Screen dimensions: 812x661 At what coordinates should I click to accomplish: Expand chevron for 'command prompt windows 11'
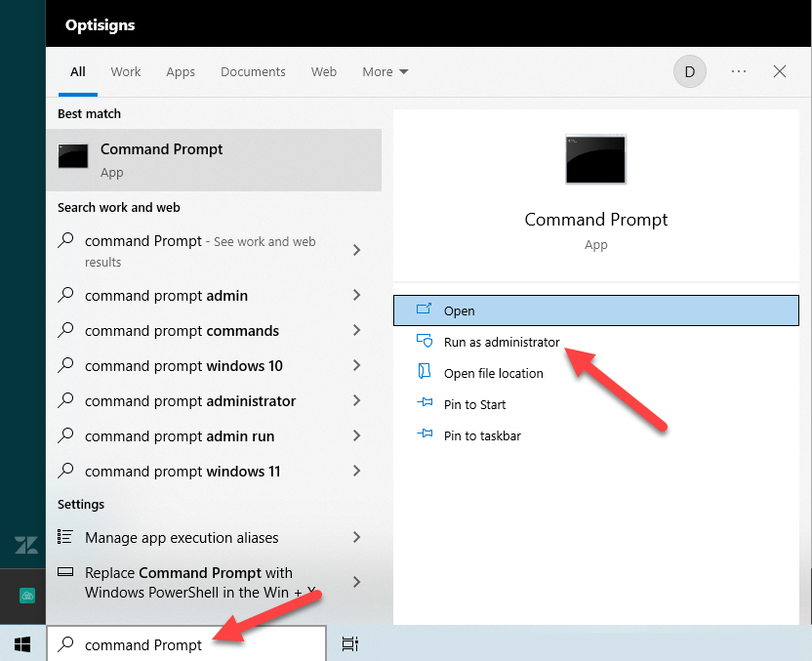(x=356, y=471)
